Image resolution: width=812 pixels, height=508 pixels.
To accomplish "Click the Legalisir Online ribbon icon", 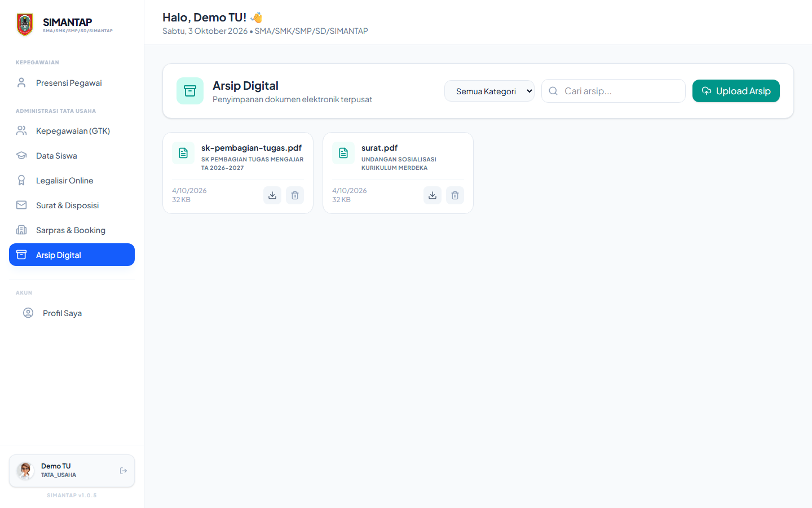I will pos(21,181).
